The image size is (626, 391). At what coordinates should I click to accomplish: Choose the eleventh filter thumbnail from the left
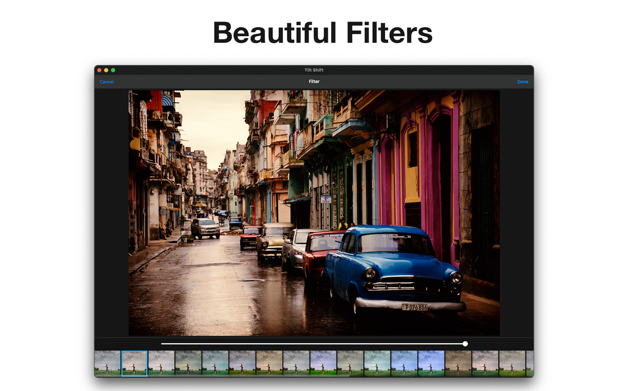(x=377, y=363)
